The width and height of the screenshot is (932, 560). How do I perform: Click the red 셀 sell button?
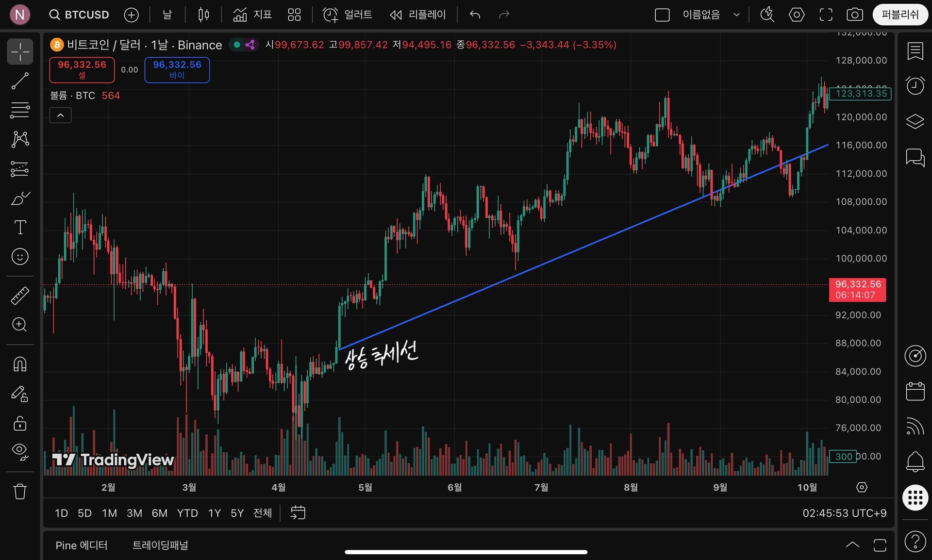[x=82, y=69]
